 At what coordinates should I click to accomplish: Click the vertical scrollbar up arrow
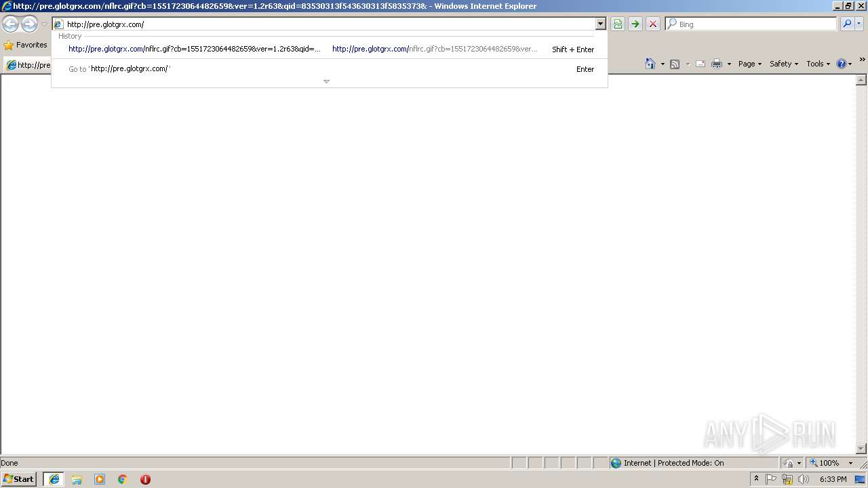coord(862,80)
